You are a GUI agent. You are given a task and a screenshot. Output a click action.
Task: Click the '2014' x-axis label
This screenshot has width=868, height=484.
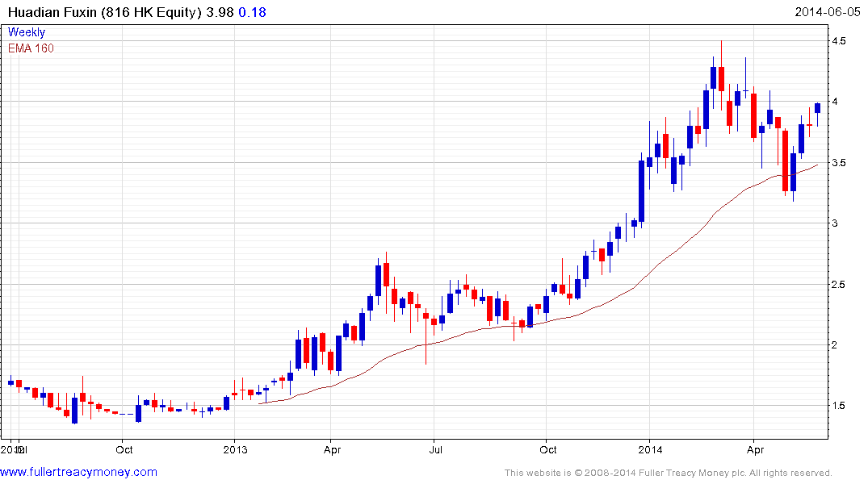650,449
